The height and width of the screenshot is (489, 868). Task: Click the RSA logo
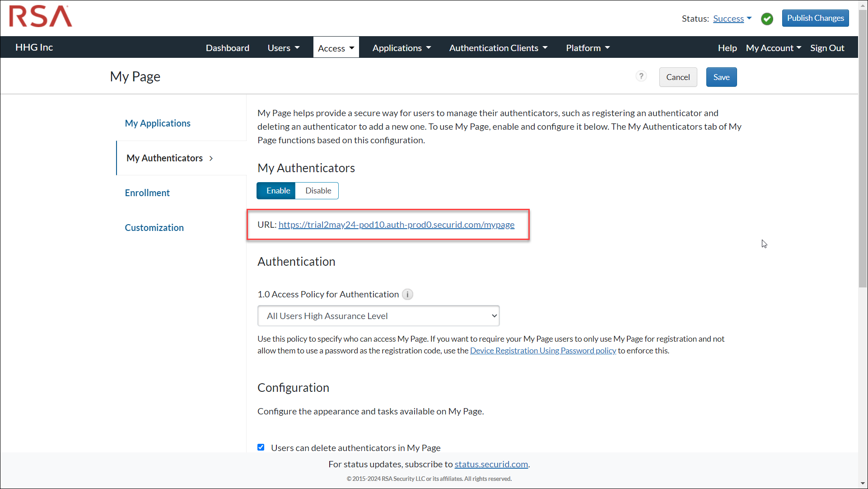[40, 16]
